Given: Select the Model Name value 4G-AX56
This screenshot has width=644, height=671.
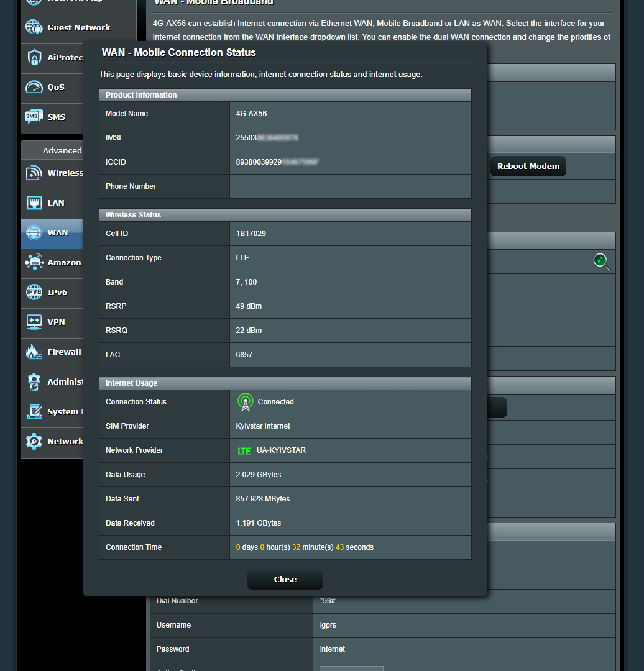Looking at the screenshot, I should pyautogui.click(x=251, y=114).
